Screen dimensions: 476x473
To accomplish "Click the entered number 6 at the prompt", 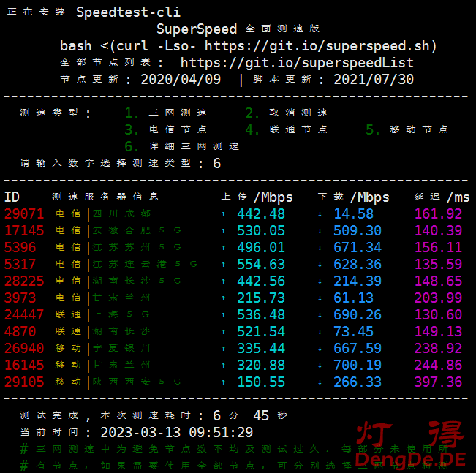I will point(216,163).
